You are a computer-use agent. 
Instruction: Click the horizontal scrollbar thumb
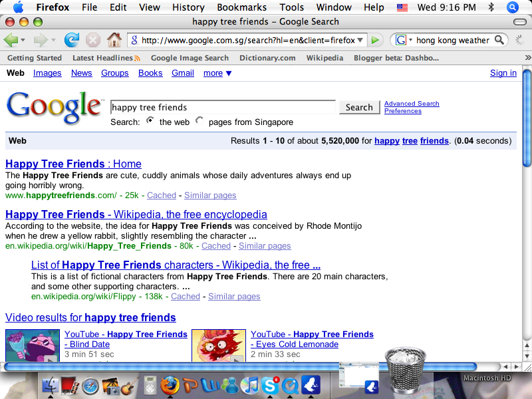click(x=240, y=366)
